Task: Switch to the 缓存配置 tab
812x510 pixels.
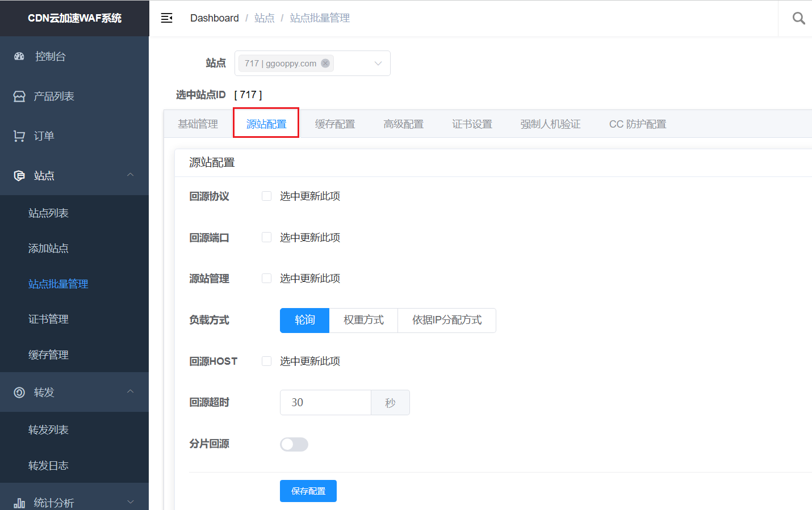Action: tap(335, 124)
